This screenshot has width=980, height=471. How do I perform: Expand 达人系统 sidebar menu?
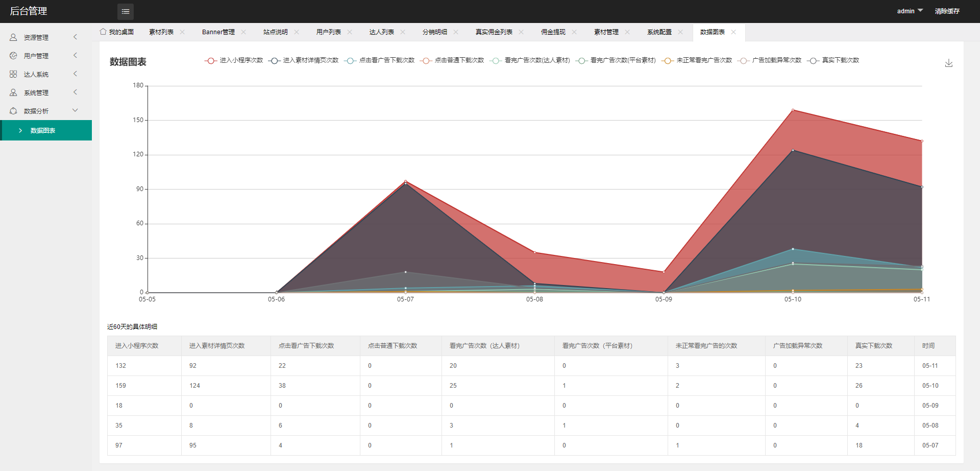[75, 74]
